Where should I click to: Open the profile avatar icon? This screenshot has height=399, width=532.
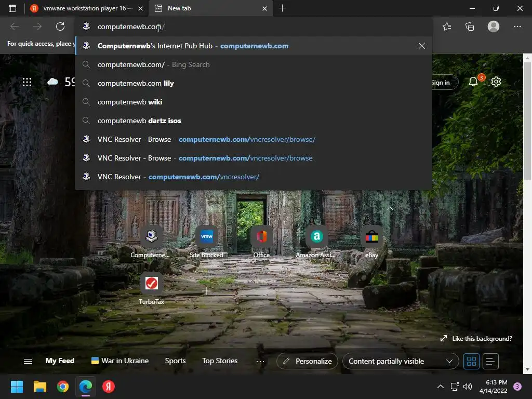pyautogui.click(x=494, y=26)
